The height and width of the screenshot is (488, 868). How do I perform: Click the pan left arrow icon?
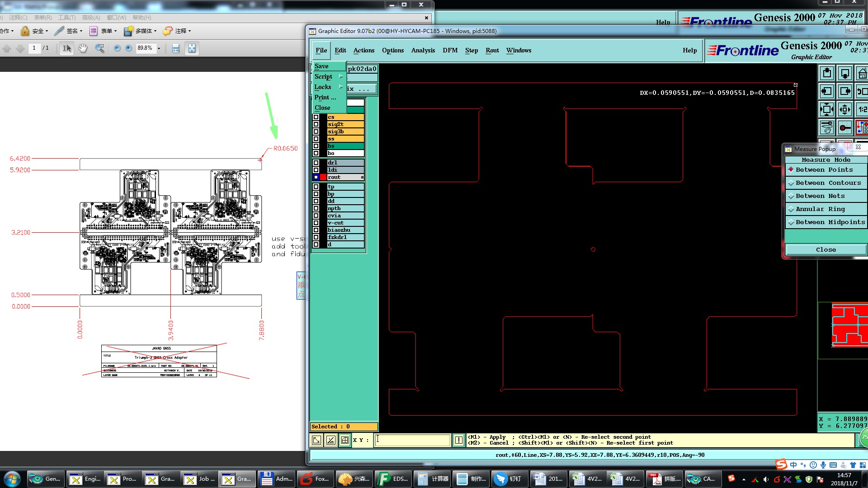827,91
